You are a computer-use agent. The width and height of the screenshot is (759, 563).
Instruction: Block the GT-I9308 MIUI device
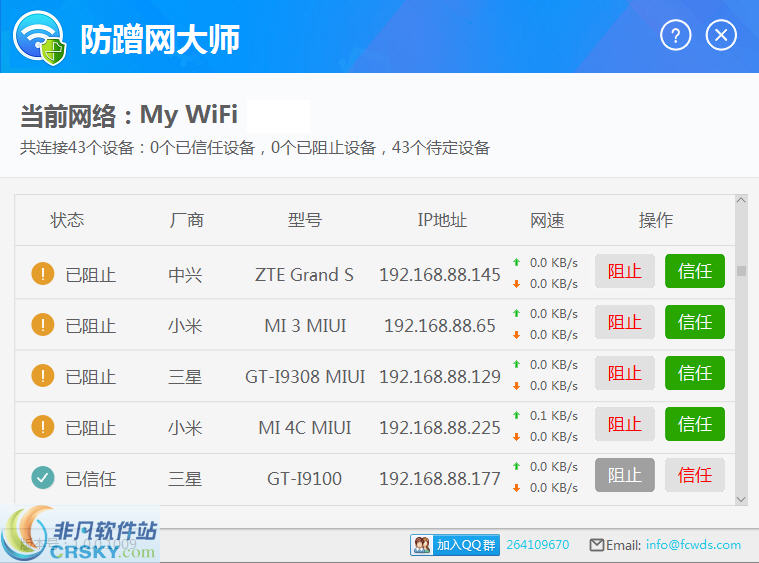tap(624, 373)
